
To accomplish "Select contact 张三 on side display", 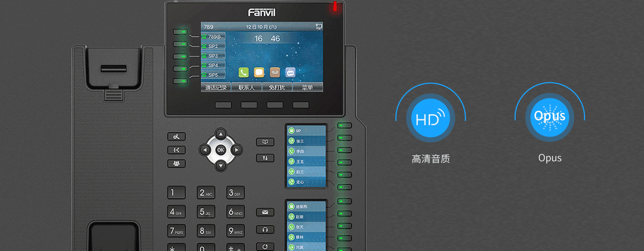I will click(x=306, y=141).
